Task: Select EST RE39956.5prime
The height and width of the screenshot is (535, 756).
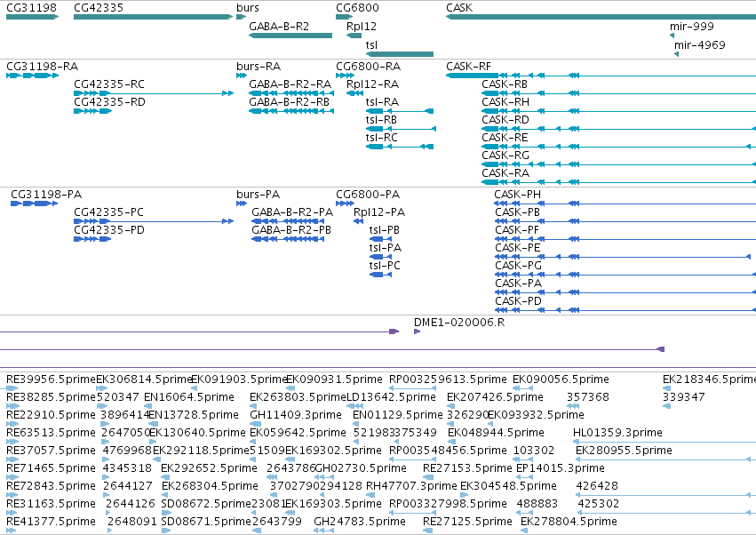Action: [x=51, y=379]
